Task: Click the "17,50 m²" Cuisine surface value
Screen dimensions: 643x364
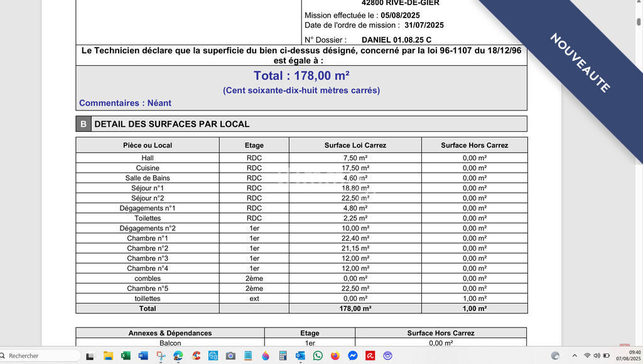Action: click(x=355, y=168)
